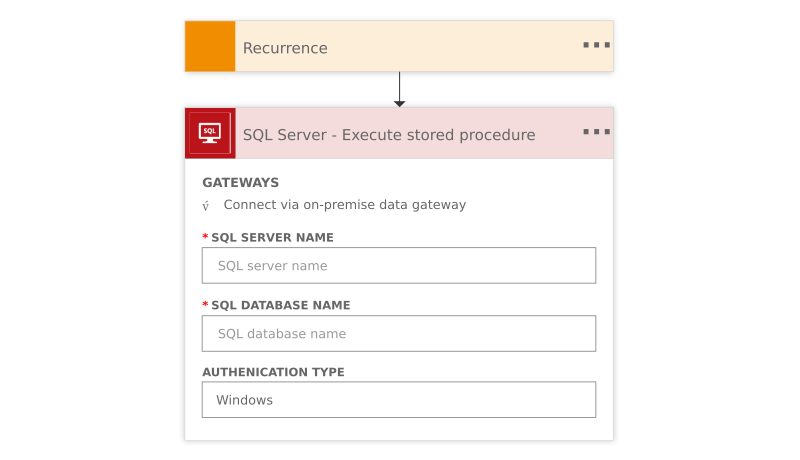
Task: Click the red SQL Server connector icon
Action: [210, 133]
